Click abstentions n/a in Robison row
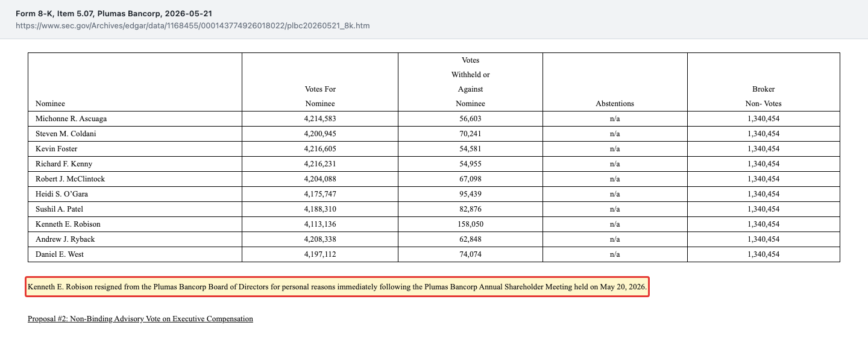The height and width of the screenshot is (340, 868). 615,224
